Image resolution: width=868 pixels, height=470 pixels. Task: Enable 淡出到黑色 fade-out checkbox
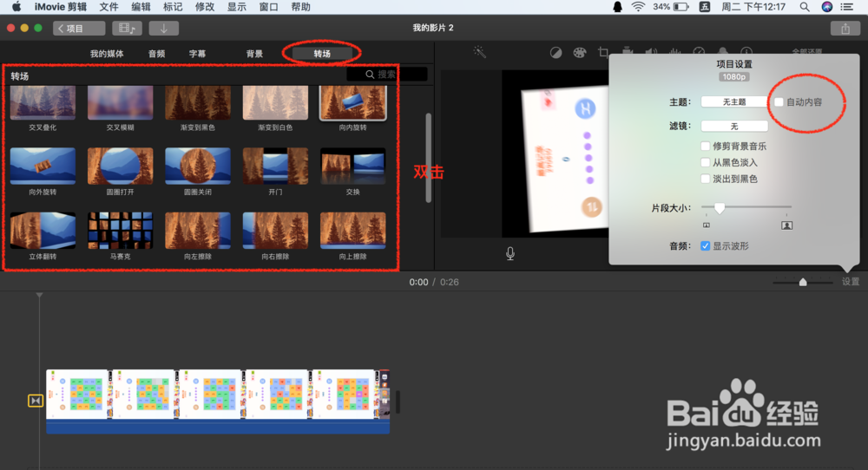[705, 179]
